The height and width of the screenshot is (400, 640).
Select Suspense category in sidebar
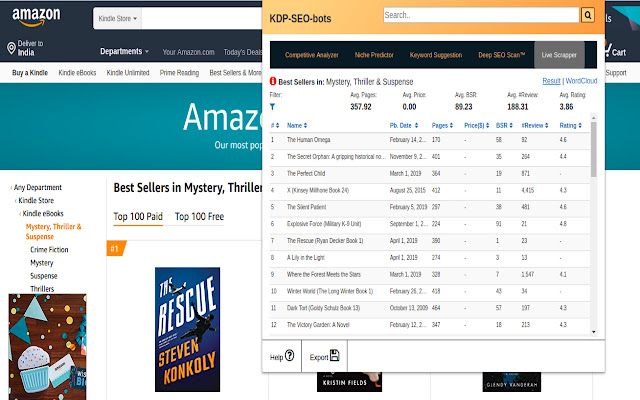pyautogui.click(x=44, y=276)
